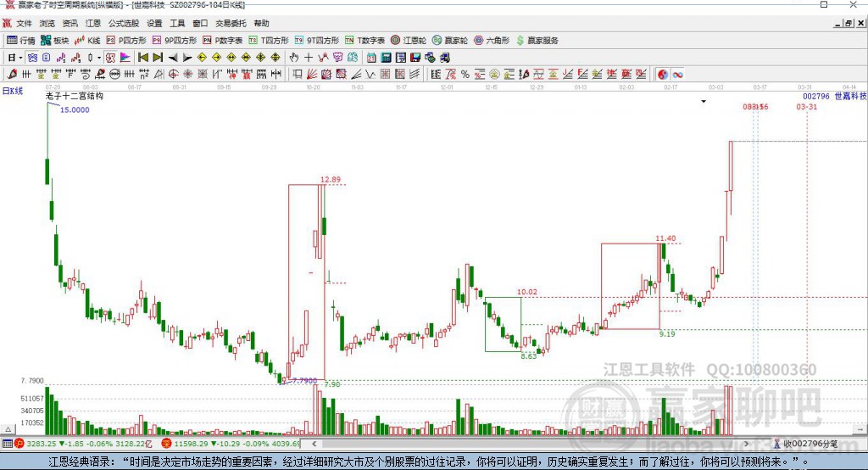
Task: Expand the candlestick style dropdown arrow
Action: point(99,58)
